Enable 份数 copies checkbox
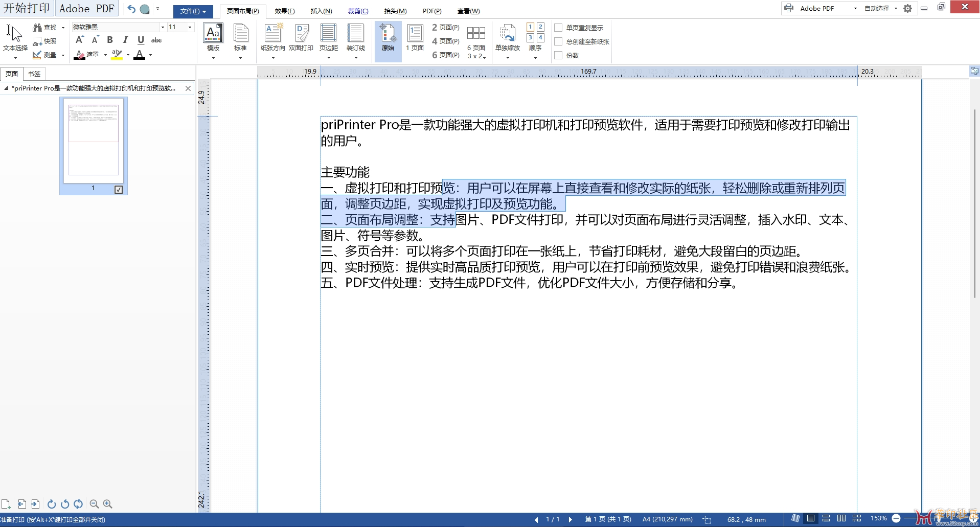This screenshot has width=980, height=527. (x=558, y=55)
